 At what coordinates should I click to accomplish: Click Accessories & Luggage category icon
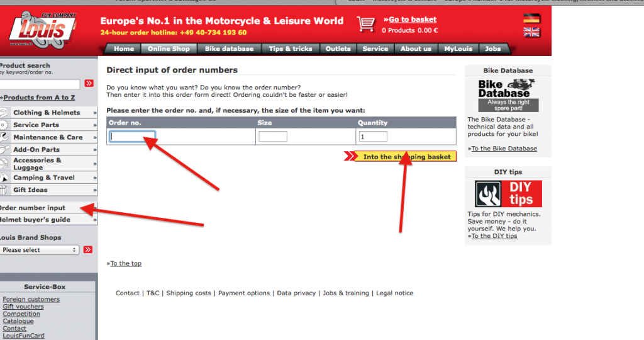coord(4,164)
